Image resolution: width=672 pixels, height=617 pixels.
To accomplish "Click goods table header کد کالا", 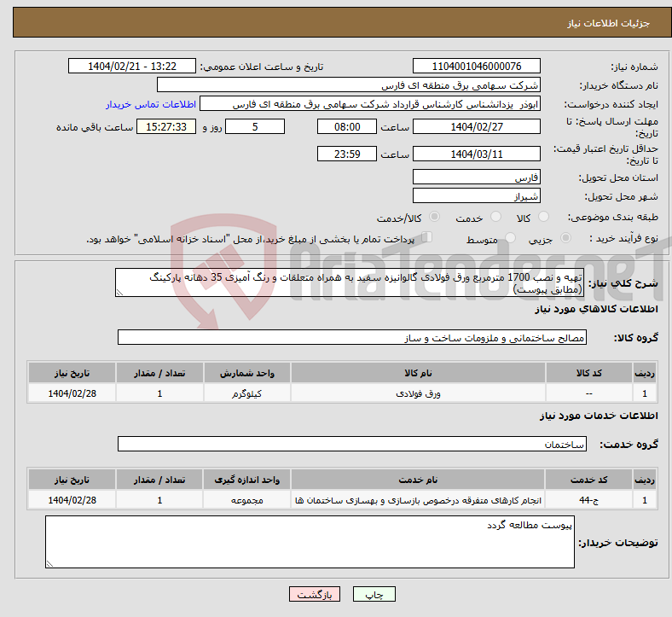I will tap(589, 373).
